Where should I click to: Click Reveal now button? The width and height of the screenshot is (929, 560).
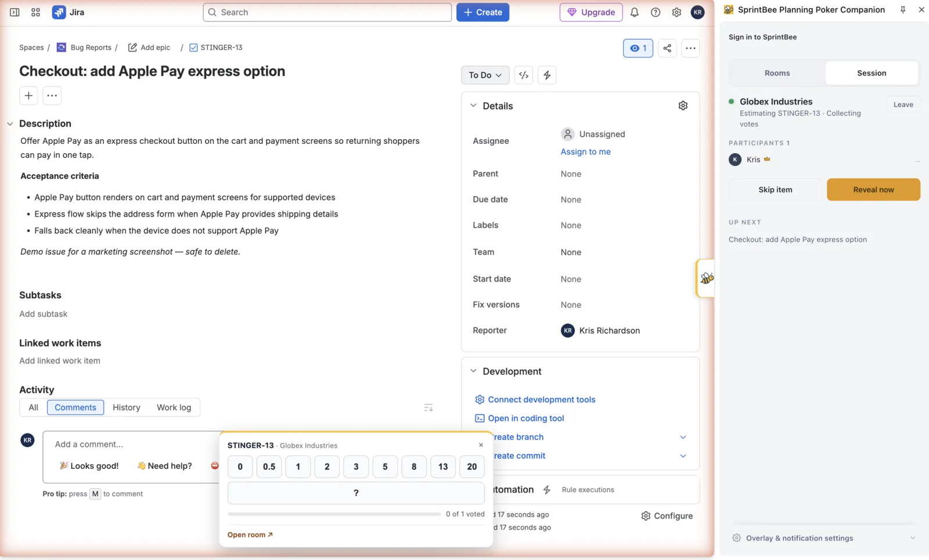coord(873,190)
